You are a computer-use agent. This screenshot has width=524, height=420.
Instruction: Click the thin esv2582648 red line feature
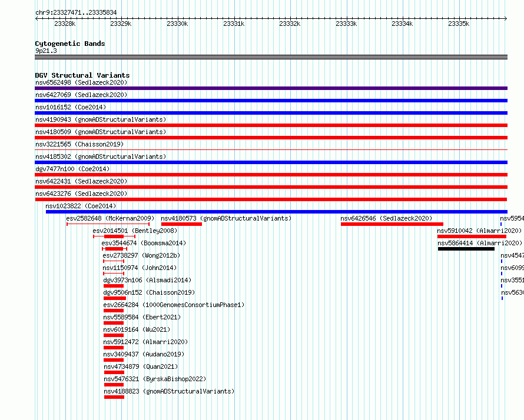[x=108, y=224]
